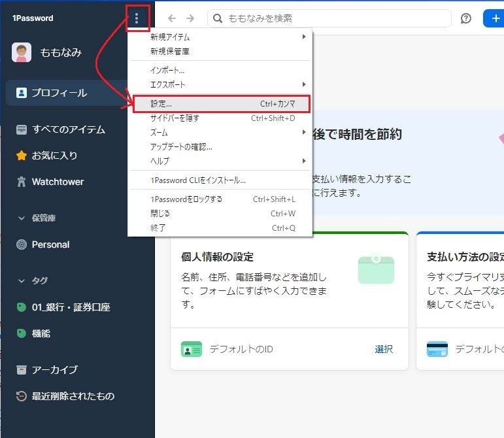Click the 最近削除されたもの icon
The width and height of the screenshot is (504, 438).
(x=22, y=396)
